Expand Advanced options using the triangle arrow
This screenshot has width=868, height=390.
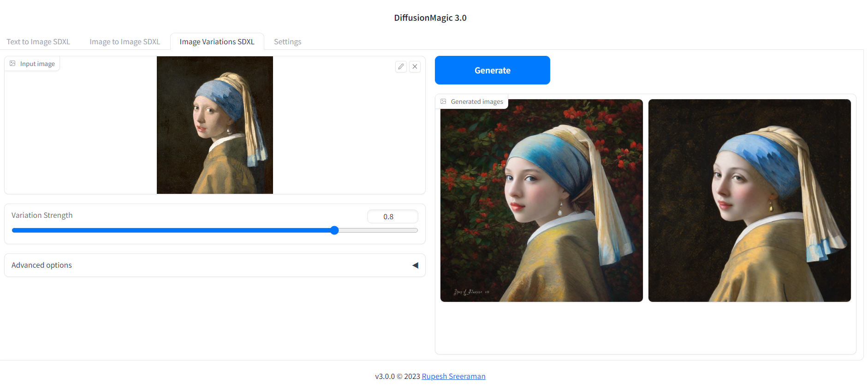point(415,265)
